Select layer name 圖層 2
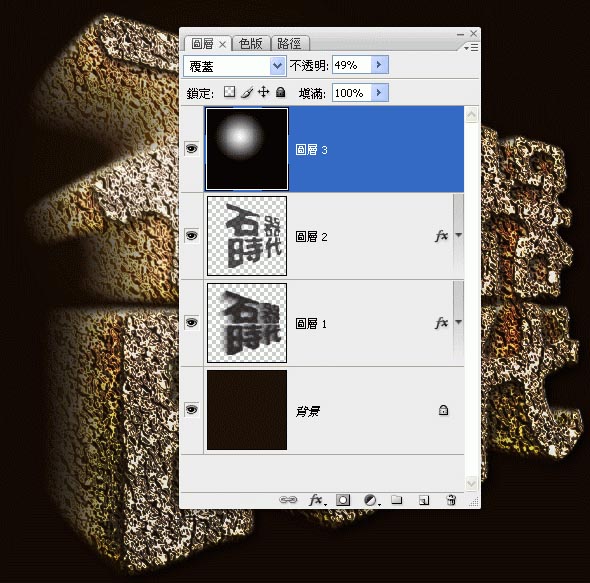590x583 pixels. click(x=311, y=237)
